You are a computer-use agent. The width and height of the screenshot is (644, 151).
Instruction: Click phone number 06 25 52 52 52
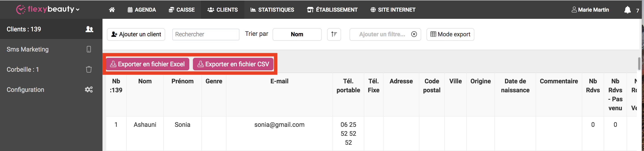coord(348,134)
